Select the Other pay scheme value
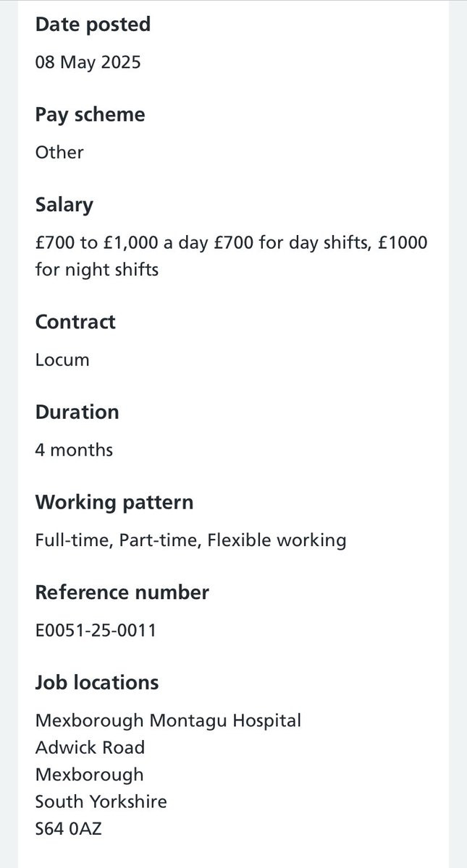 click(59, 153)
